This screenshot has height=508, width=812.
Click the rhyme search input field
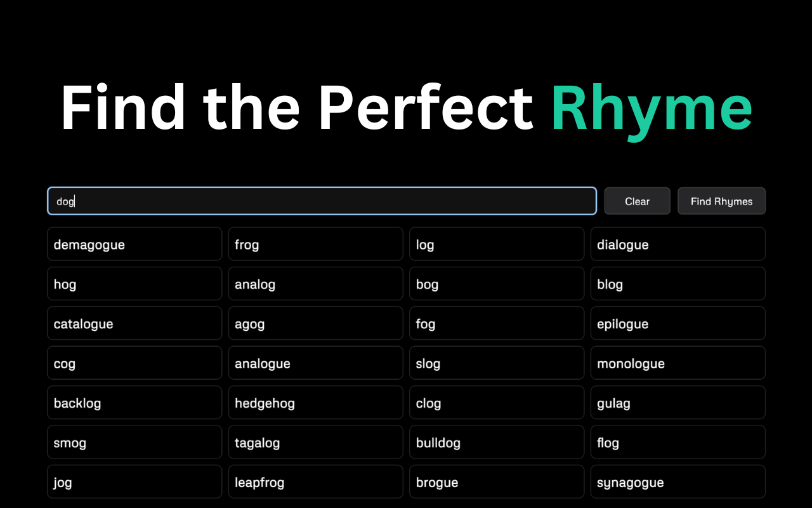tap(322, 201)
